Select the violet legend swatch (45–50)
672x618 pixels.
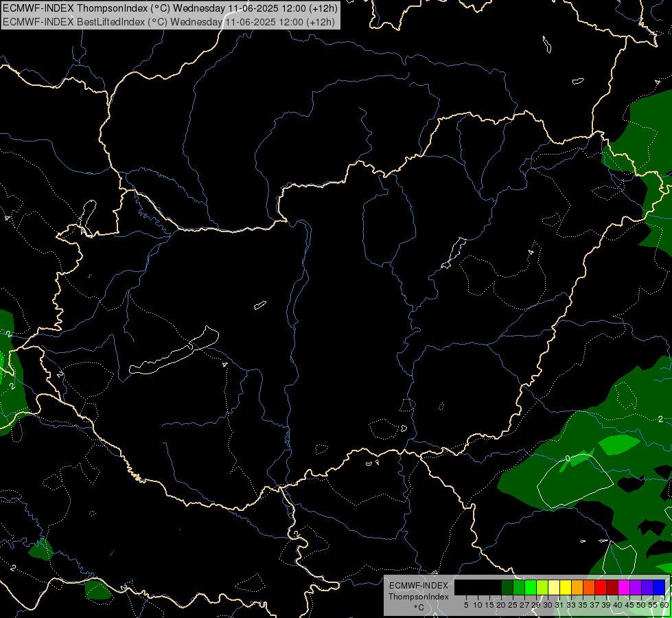tap(636, 587)
